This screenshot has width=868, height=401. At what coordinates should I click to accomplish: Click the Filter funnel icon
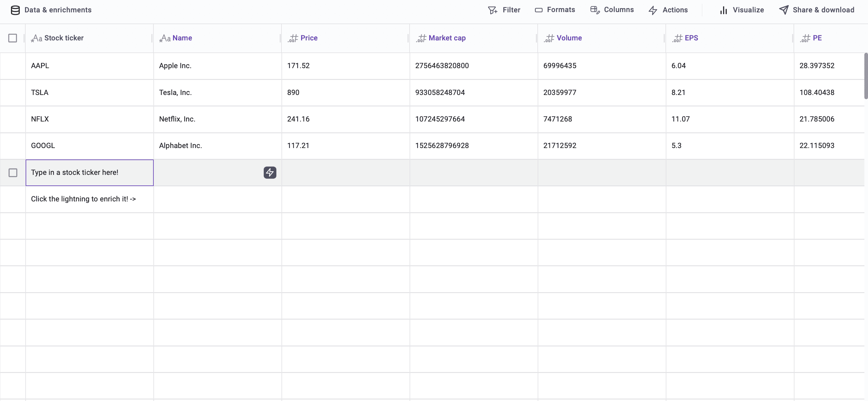click(x=492, y=10)
